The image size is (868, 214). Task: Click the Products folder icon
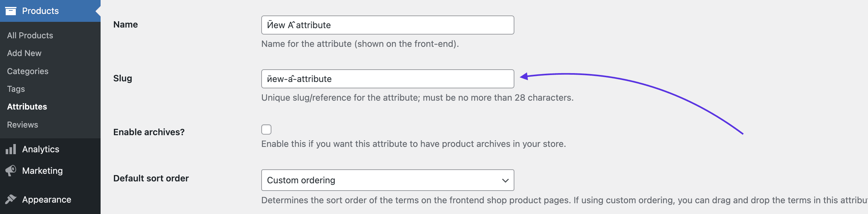click(11, 10)
